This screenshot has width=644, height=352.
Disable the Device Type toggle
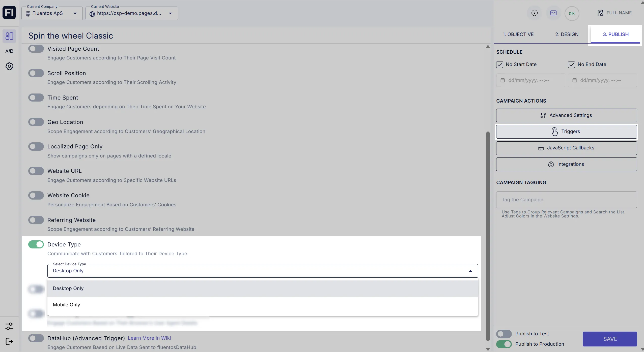click(36, 244)
